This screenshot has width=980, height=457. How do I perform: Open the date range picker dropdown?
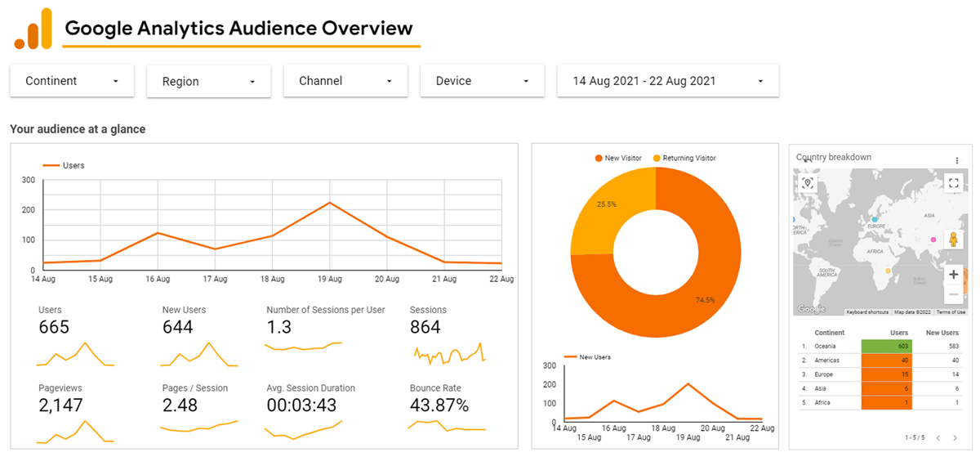click(x=667, y=81)
